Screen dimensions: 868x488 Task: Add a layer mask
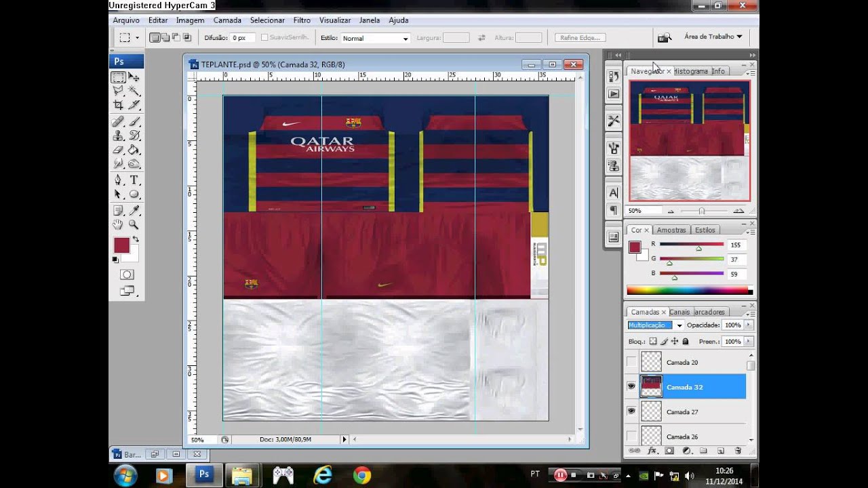pyautogui.click(x=669, y=451)
